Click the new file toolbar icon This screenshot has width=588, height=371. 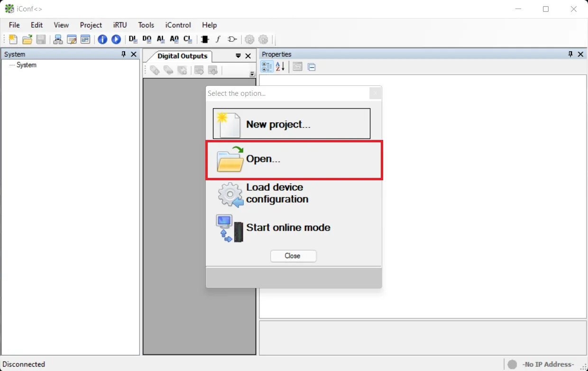click(13, 39)
